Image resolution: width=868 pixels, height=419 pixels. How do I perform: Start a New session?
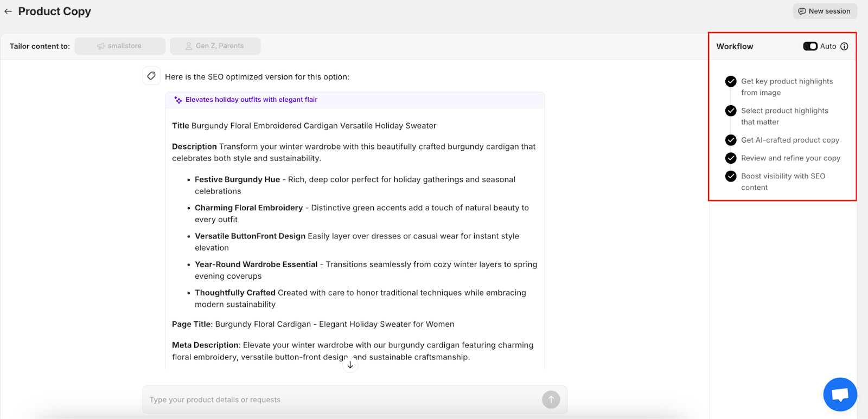(x=824, y=11)
